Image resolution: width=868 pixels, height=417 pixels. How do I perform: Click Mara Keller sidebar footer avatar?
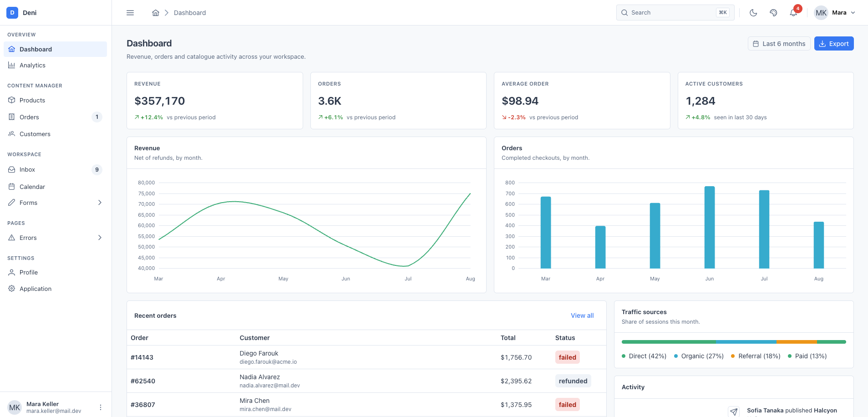tap(15, 407)
